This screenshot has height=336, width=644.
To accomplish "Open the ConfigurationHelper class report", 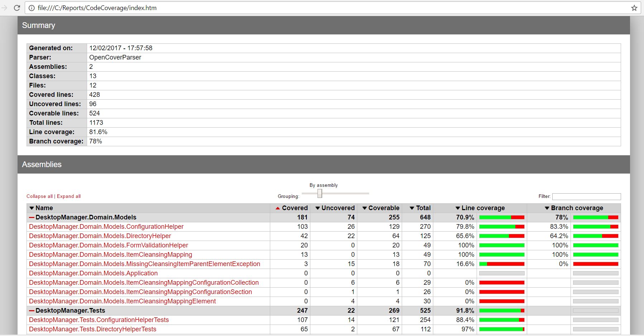I will click(106, 227).
